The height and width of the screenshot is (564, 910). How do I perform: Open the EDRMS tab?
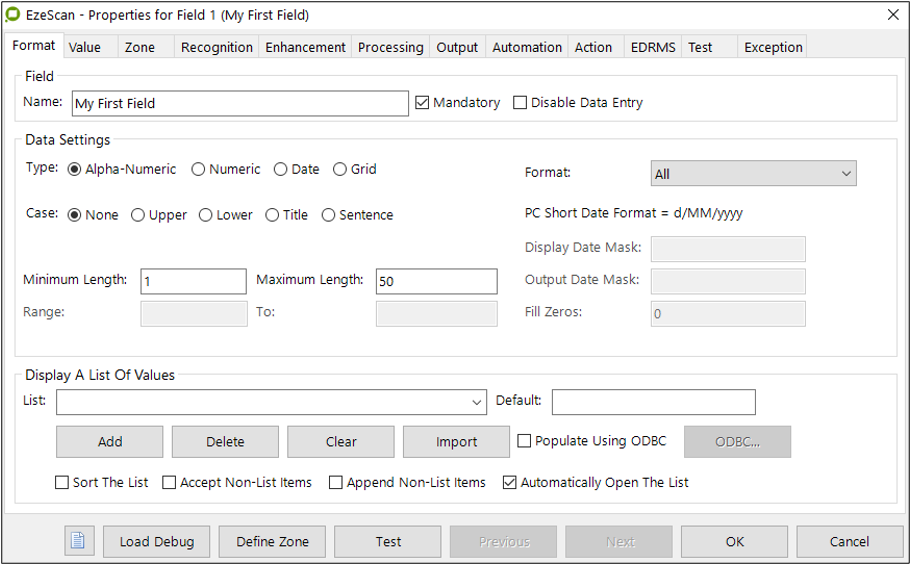(x=652, y=47)
